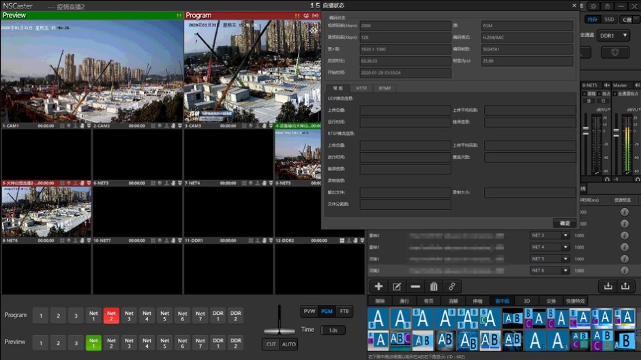Toggle the FTB fade-to-black button
Screen dimensions: 641x360
click(344, 311)
